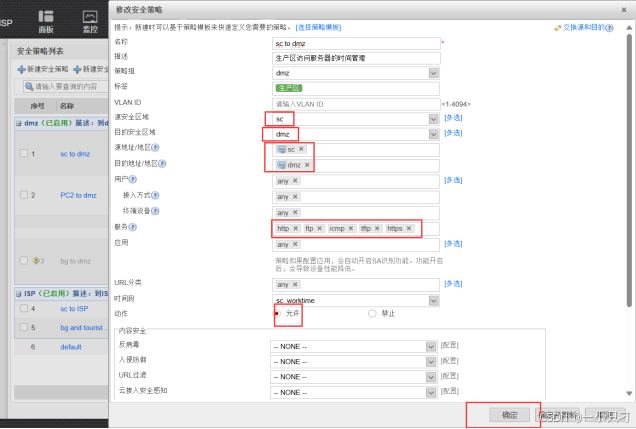Remove the any tag in 终端设备 field
The width and height of the screenshot is (636, 429).
pos(295,212)
